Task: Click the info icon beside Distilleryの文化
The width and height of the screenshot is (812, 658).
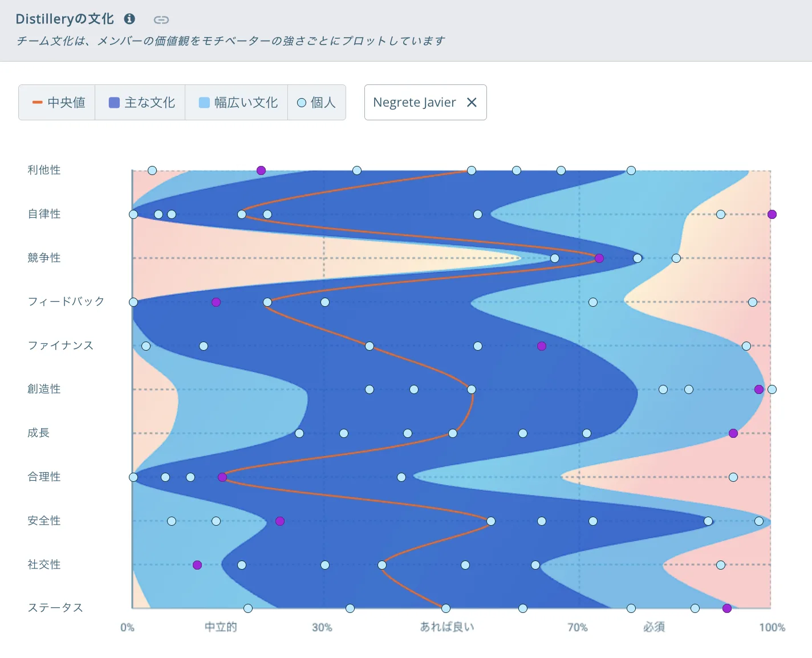Action: (130, 19)
